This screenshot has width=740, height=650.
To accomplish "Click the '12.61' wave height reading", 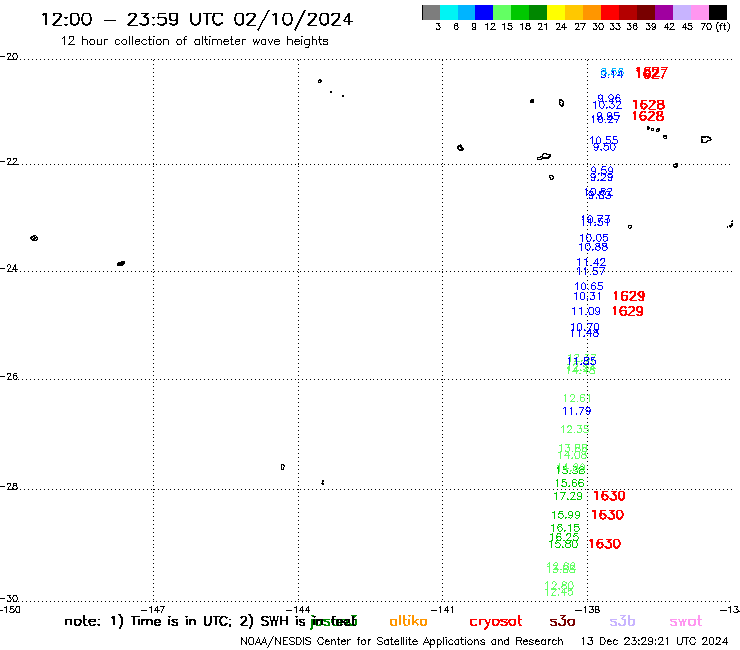I will pyautogui.click(x=577, y=398).
